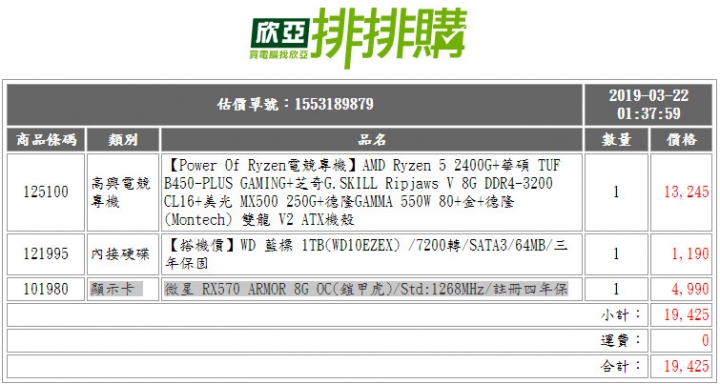
Task: Click the price 13,245
Action: [687, 192]
